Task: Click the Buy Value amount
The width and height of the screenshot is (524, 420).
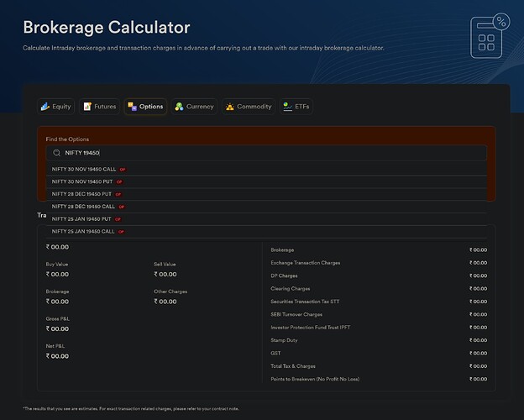Action: 57,274
